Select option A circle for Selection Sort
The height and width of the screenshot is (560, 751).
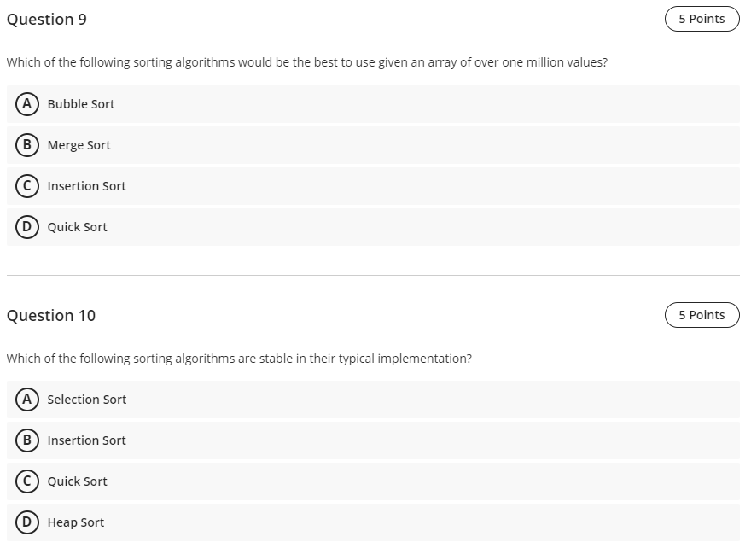[x=27, y=400]
